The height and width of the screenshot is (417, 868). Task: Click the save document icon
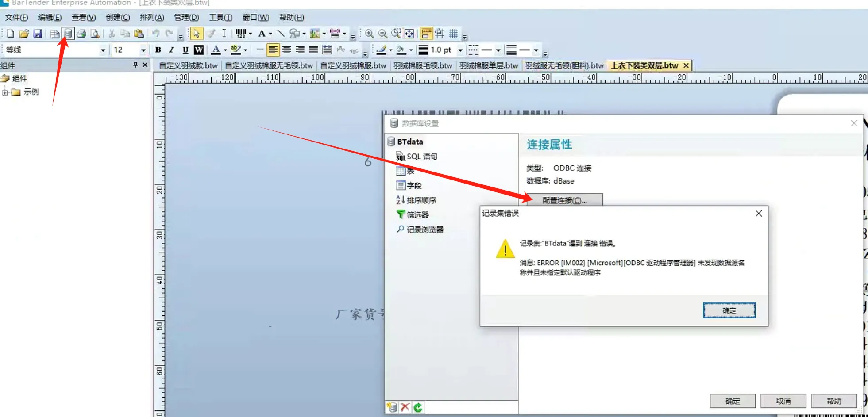(38, 34)
